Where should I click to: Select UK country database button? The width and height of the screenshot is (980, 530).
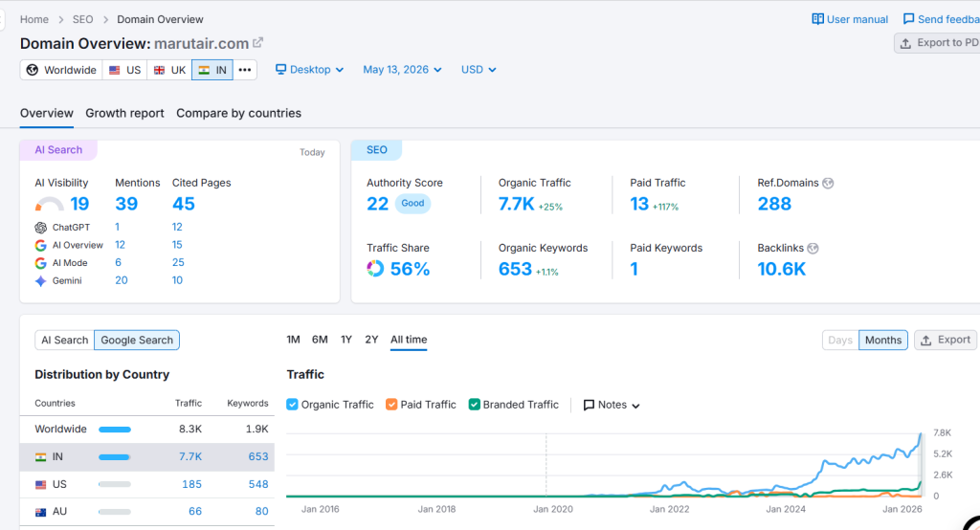tap(169, 70)
